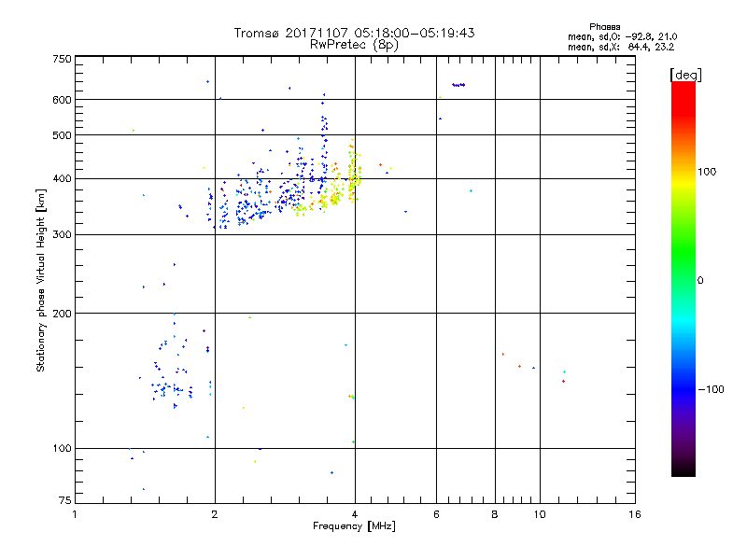Screen dimensions: 747x560
Task: Click the 'Phases' header label
Action: click(604, 27)
